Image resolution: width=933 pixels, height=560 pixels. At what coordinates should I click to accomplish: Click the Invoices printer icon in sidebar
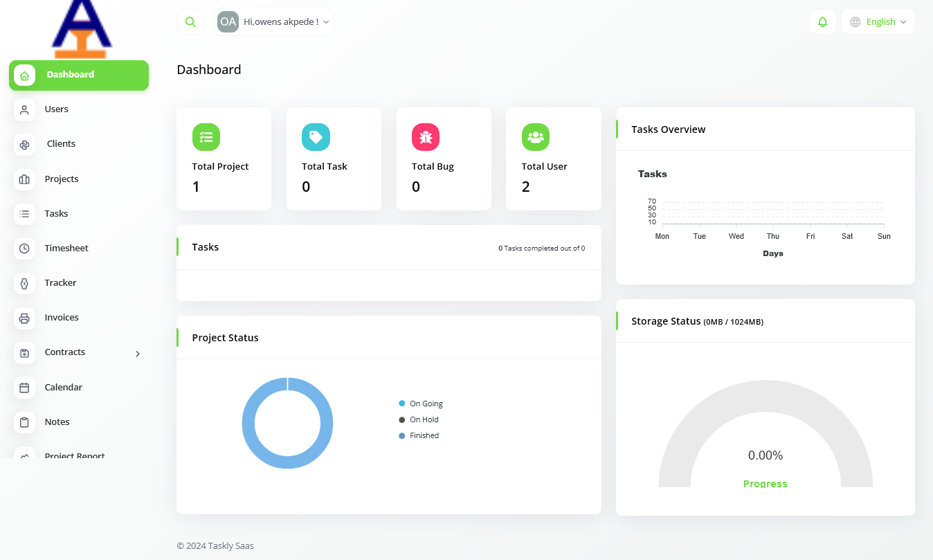(x=24, y=318)
